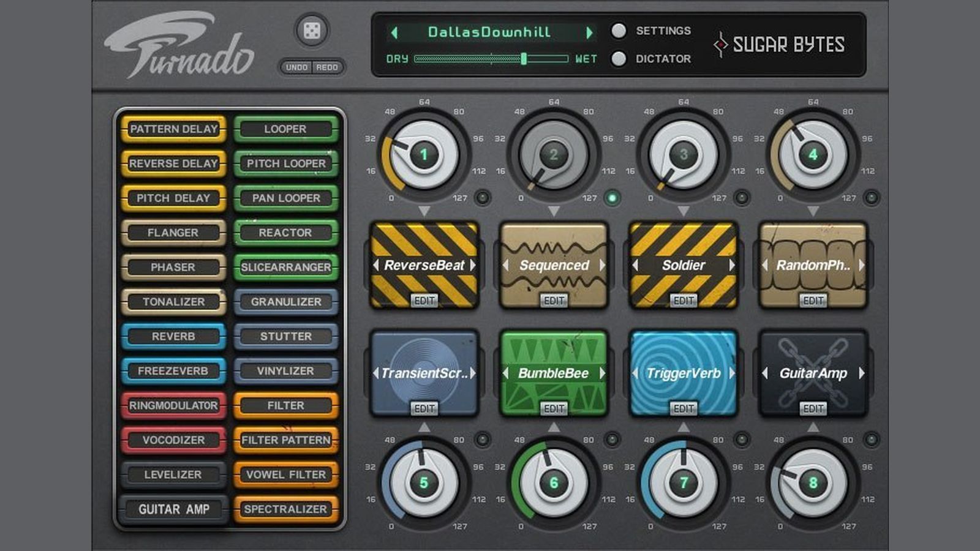Go to previous preset before DallasDownhill

394,32
